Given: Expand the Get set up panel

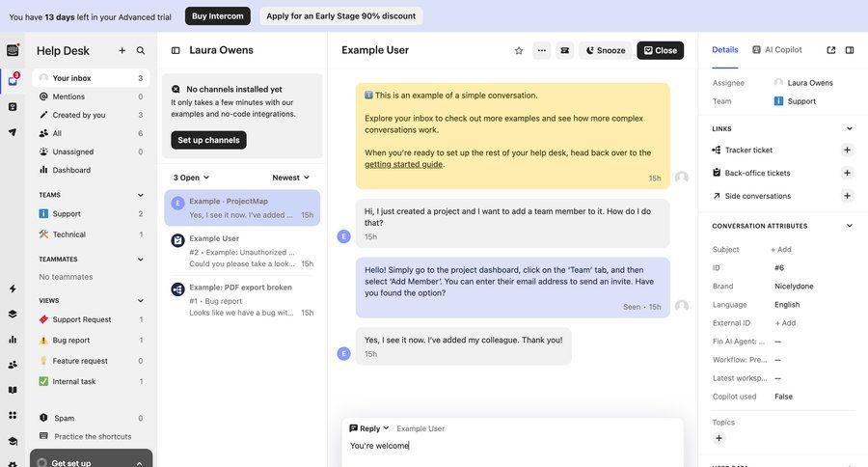Looking at the screenshot, I should [x=92, y=460].
